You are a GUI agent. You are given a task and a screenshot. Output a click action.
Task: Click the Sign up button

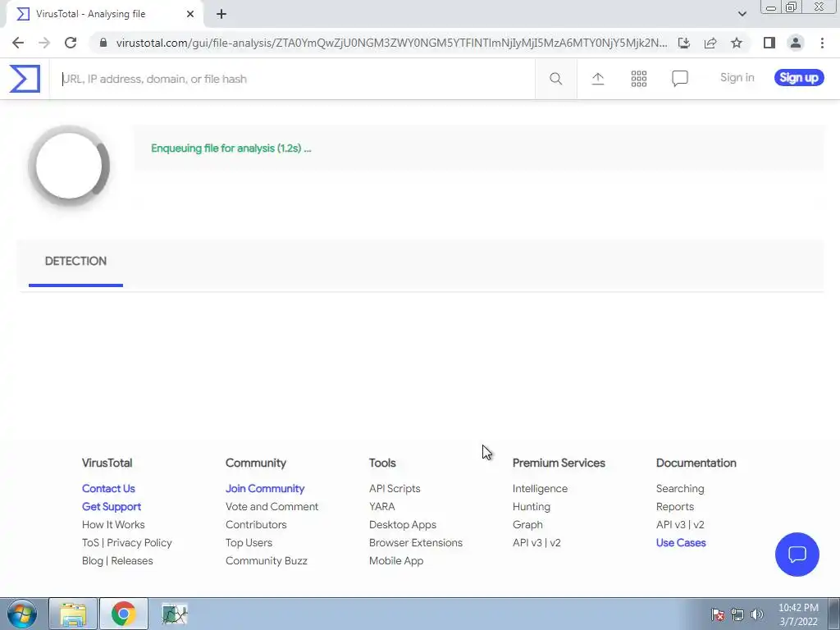pyautogui.click(x=798, y=78)
